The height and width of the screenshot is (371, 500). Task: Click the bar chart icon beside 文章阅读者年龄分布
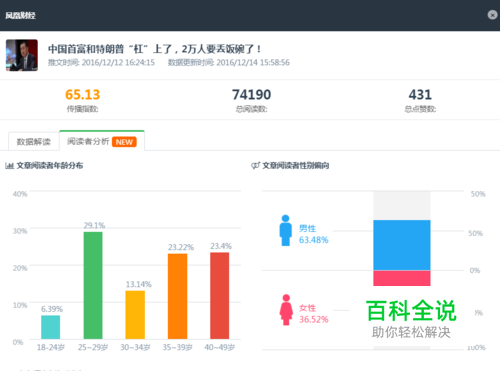click(x=9, y=165)
